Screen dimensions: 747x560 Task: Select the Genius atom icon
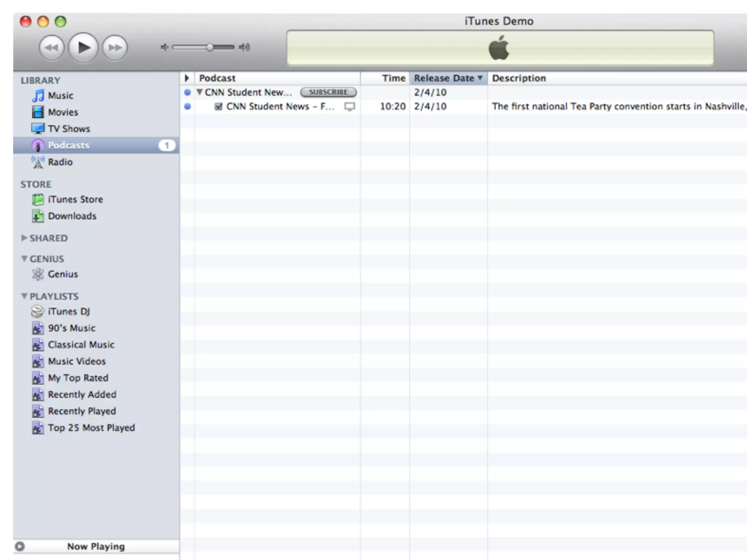click(38, 274)
